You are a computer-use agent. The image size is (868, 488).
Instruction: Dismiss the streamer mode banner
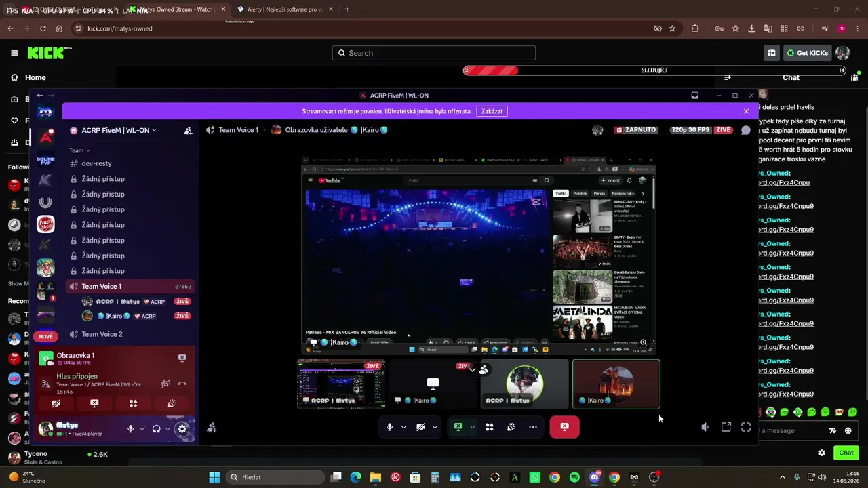click(x=746, y=111)
